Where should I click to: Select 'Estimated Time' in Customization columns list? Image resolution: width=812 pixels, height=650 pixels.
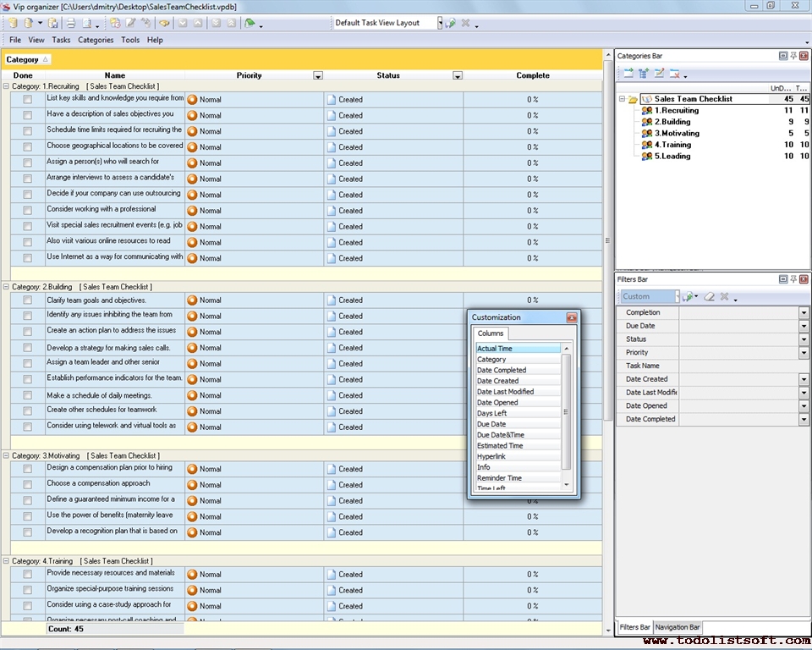tap(500, 446)
